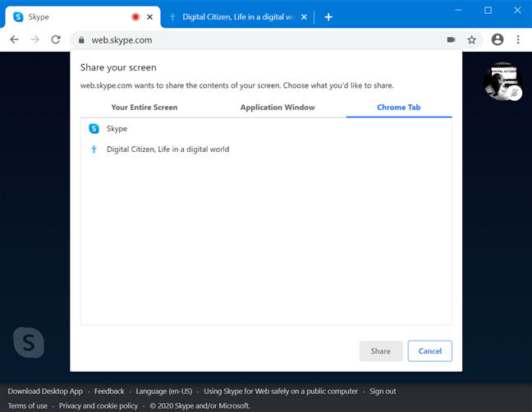The image size is (532, 412).
Task: Open the Feedback link
Action: click(109, 391)
